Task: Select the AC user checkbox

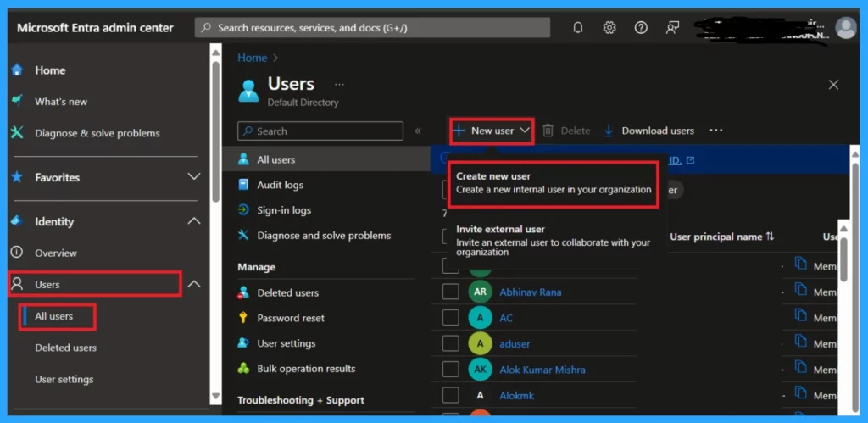Action: 451,318
